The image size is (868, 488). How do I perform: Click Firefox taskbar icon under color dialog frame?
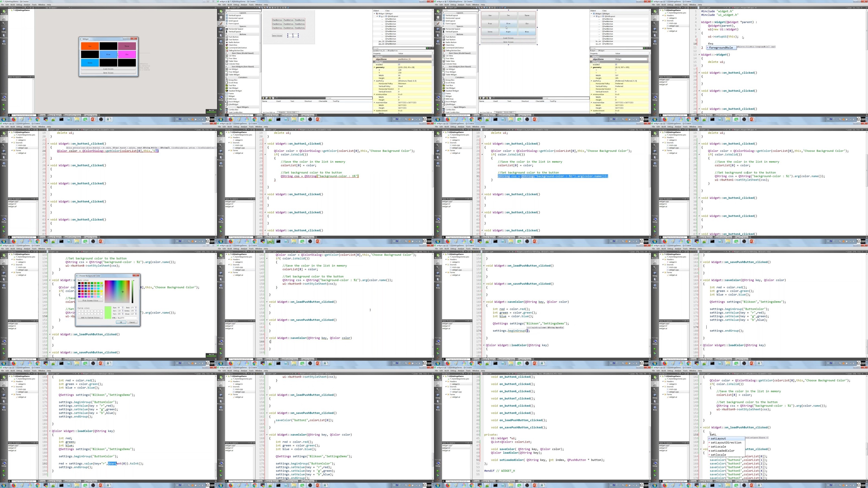coord(14,363)
